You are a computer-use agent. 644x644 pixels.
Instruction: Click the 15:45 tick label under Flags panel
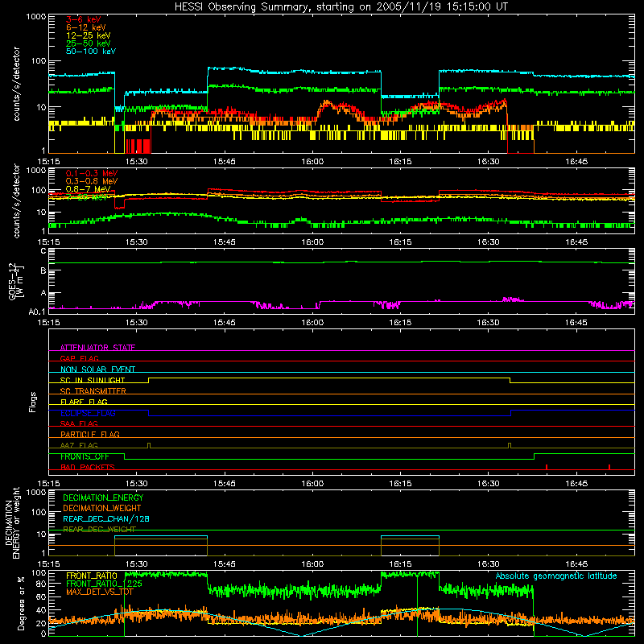[225, 484]
